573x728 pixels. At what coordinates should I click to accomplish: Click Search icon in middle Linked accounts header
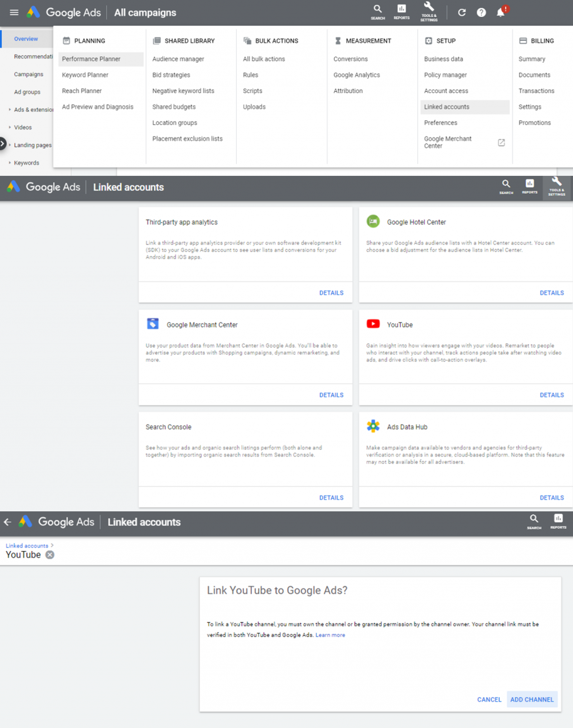point(506,187)
